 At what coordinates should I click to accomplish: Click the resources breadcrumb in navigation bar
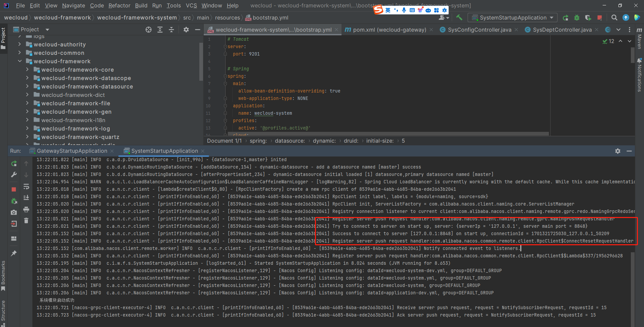click(228, 17)
